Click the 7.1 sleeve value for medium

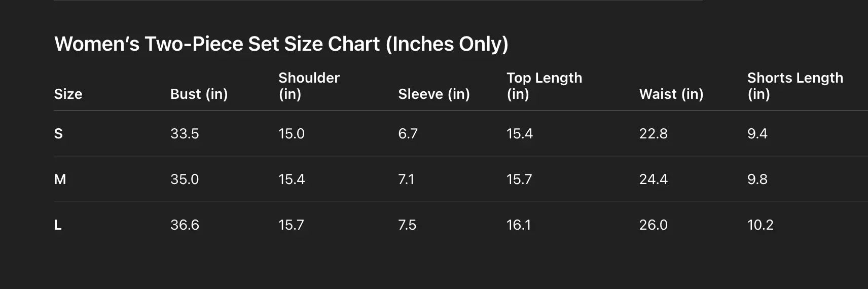click(406, 179)
